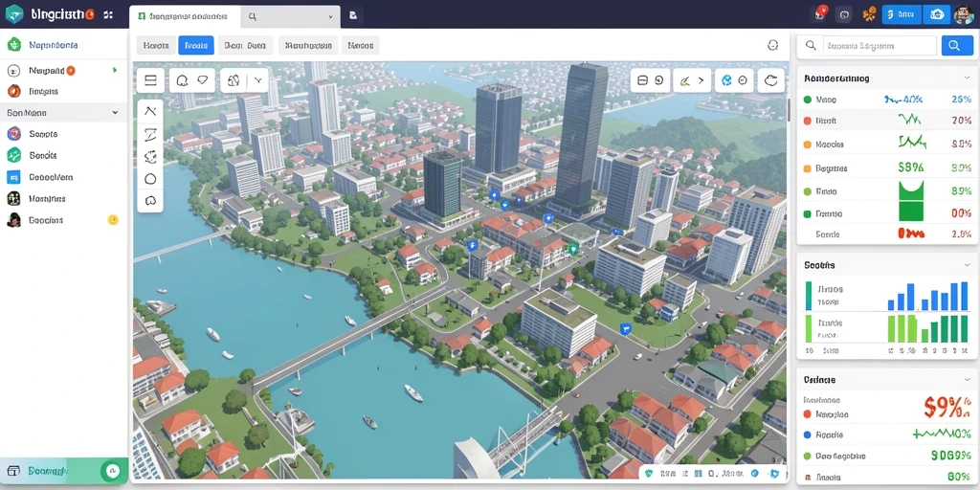Select the Z-shaped polyline tool
The width and height of the screenshot is (980, 490).
point(150,134)
